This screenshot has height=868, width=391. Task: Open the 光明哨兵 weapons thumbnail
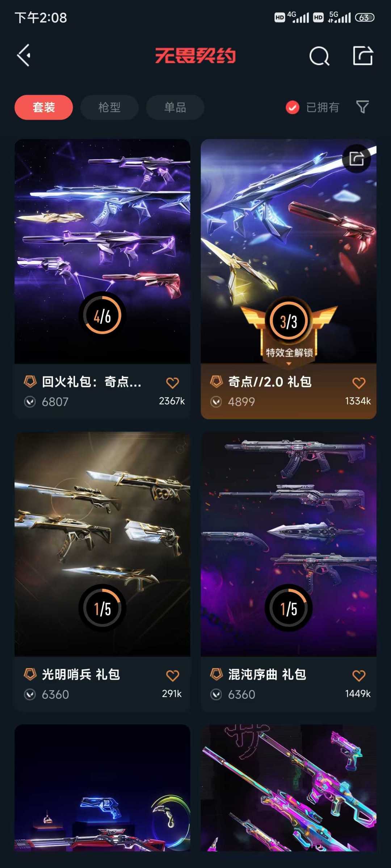[x=102, y=544]
